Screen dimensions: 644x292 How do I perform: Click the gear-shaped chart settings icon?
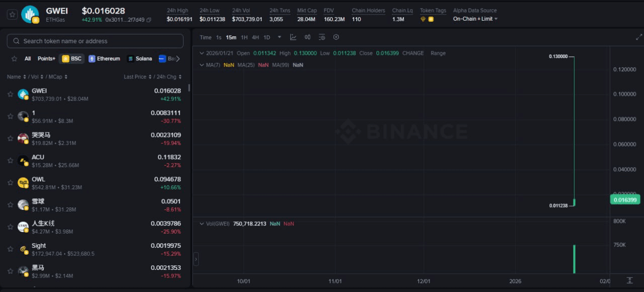(x=336, y=37)
